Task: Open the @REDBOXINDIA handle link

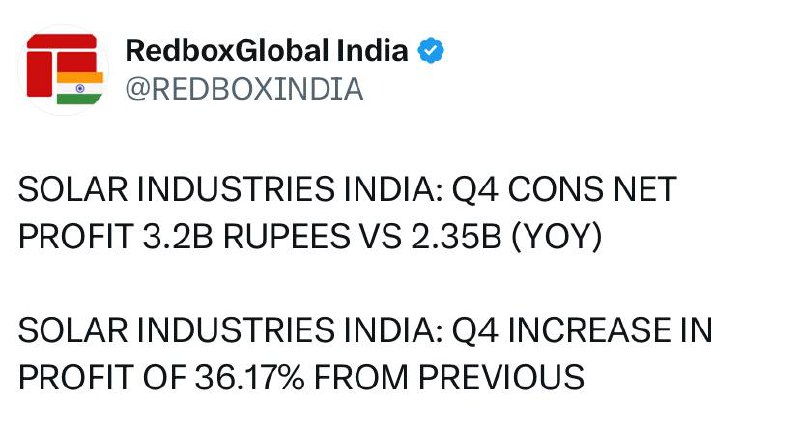Action: click(244, 89)
